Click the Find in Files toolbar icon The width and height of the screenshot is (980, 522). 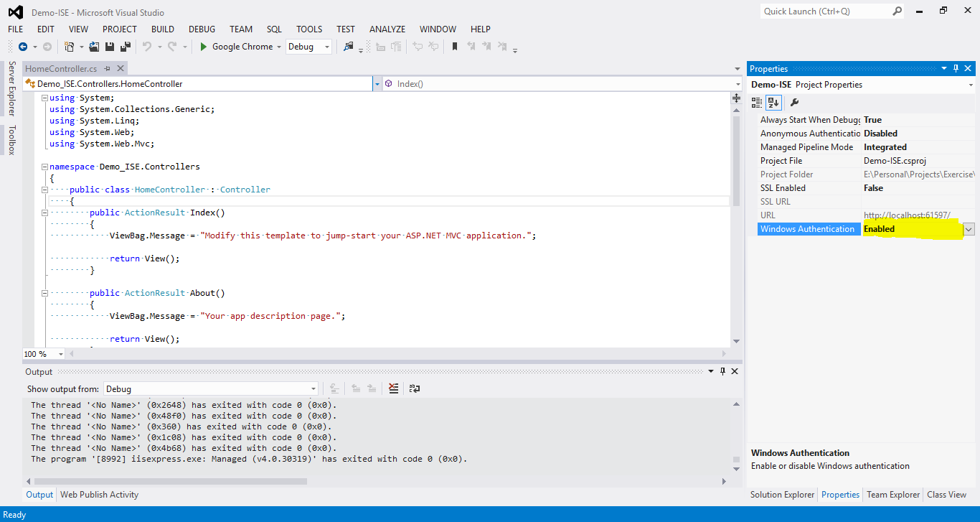pos(349,47)
